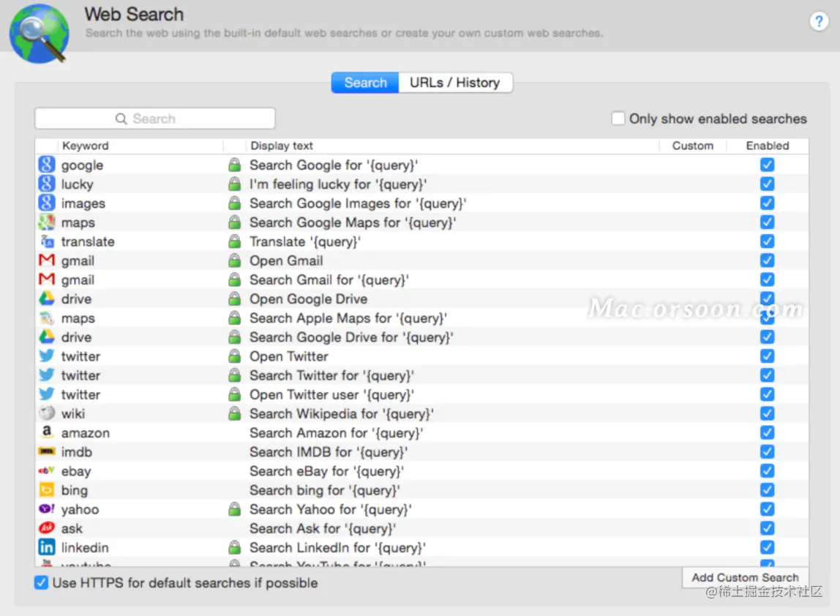Image resolution: width=840 pixels, height=616 pixels.
Task: Disable the Search Wikipedia Enabled checkbox
Action: (767, 413)
